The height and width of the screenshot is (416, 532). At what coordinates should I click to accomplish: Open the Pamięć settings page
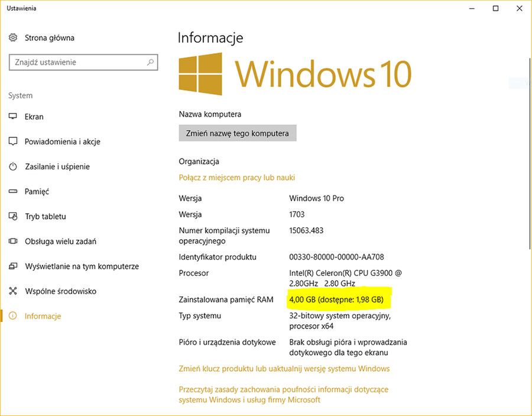(37, 192)
